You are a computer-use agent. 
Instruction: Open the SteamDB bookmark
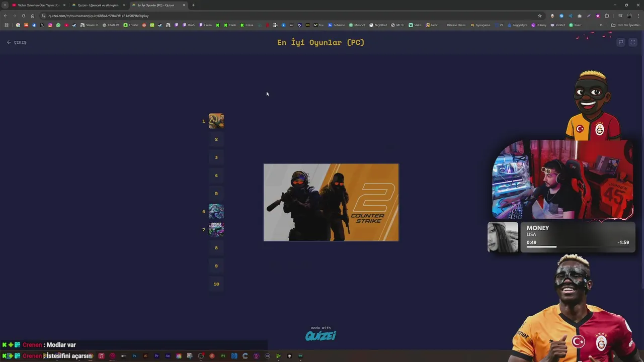tap(89, 25)
